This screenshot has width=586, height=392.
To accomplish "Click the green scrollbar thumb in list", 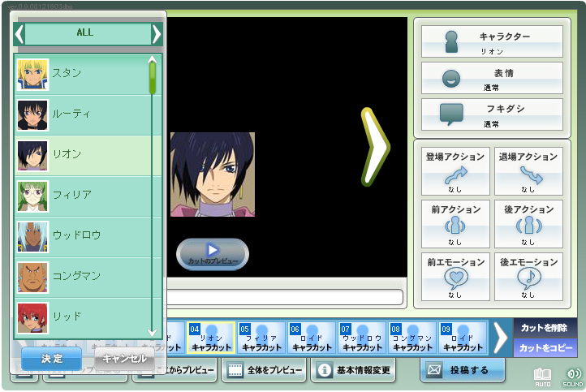I will point(153,78).
